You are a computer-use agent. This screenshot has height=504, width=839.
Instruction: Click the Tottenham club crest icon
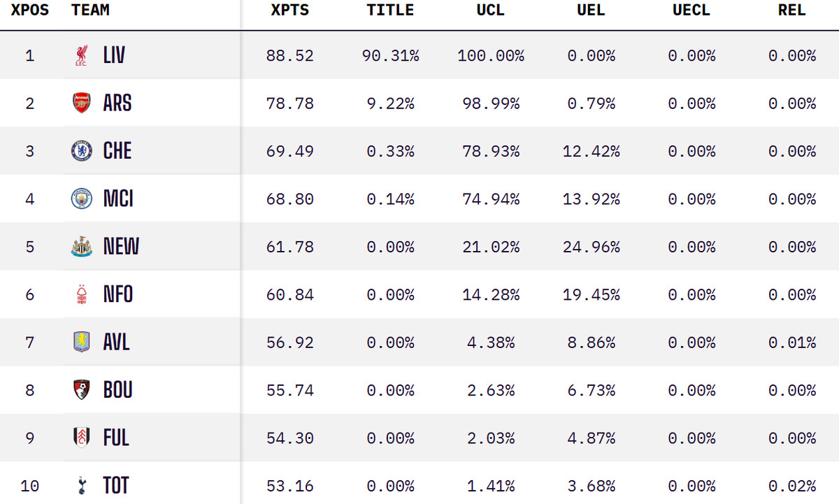(82, 485)
